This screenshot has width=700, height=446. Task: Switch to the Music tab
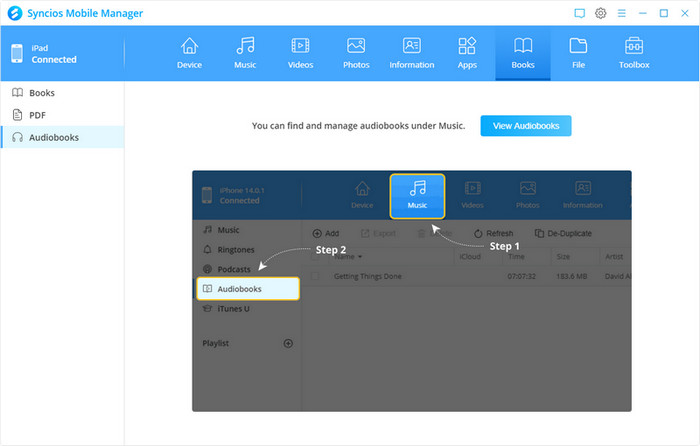[x=245, y=54]
